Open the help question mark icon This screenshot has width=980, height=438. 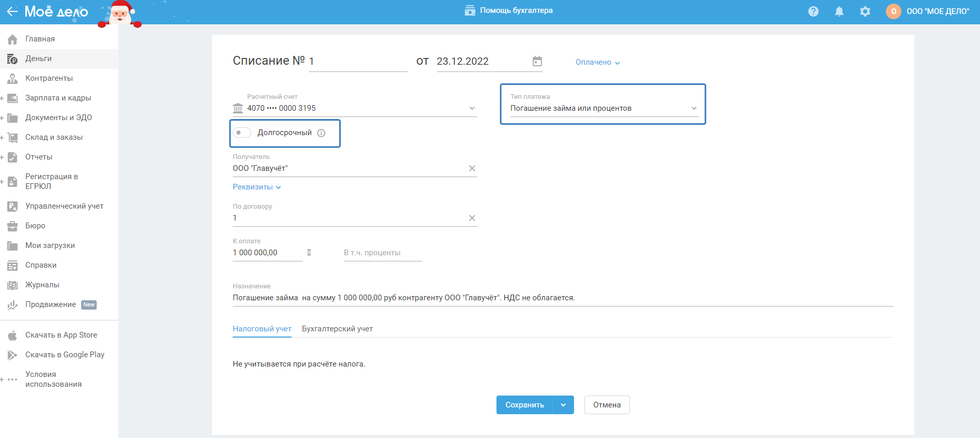click(813, 11)
